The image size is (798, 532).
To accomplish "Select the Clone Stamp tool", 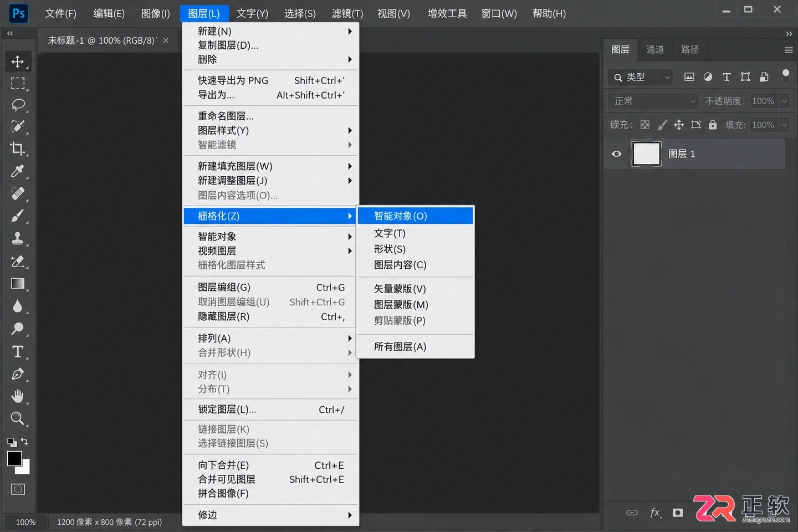I will pos(18,238).
